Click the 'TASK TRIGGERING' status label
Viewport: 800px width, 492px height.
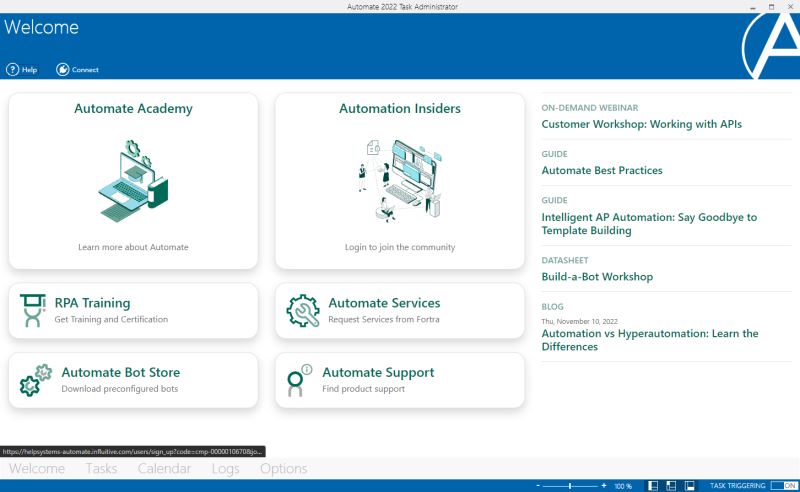pos(737,486)
